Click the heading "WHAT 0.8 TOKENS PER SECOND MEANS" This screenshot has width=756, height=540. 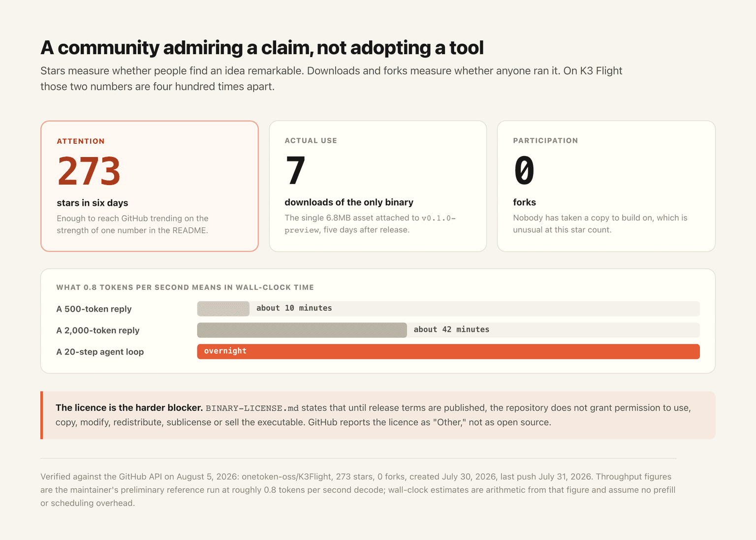(x=185, y=287)
